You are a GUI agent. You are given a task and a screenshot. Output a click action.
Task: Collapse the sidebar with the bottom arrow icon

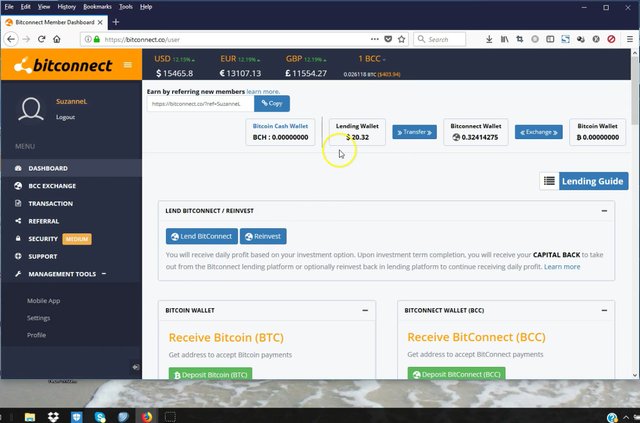click(x=136, y=367)
